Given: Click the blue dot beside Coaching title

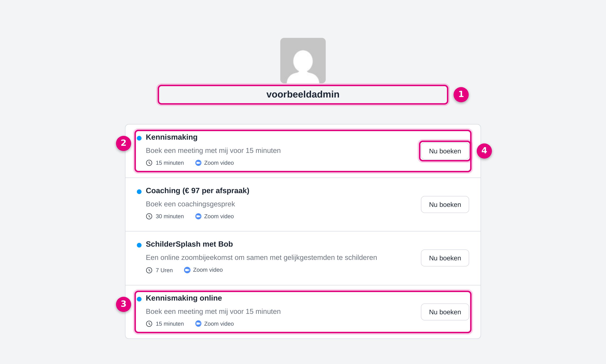Looking at the screenshot, I should pos(139,191).
